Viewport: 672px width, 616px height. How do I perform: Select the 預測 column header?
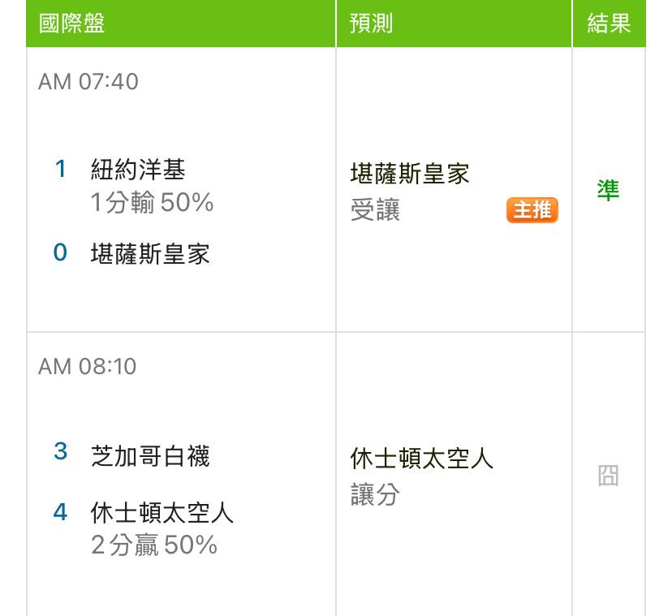[x=371, y=24]
